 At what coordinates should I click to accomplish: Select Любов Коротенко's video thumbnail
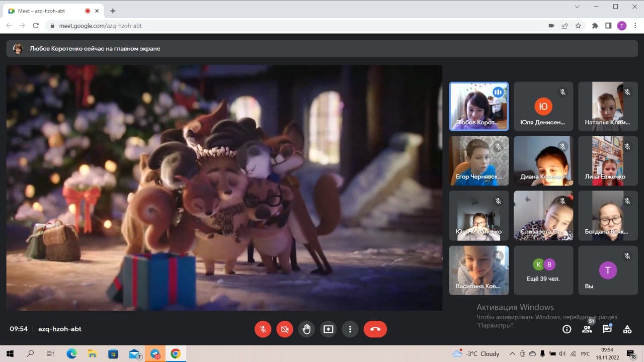[478, 106]
